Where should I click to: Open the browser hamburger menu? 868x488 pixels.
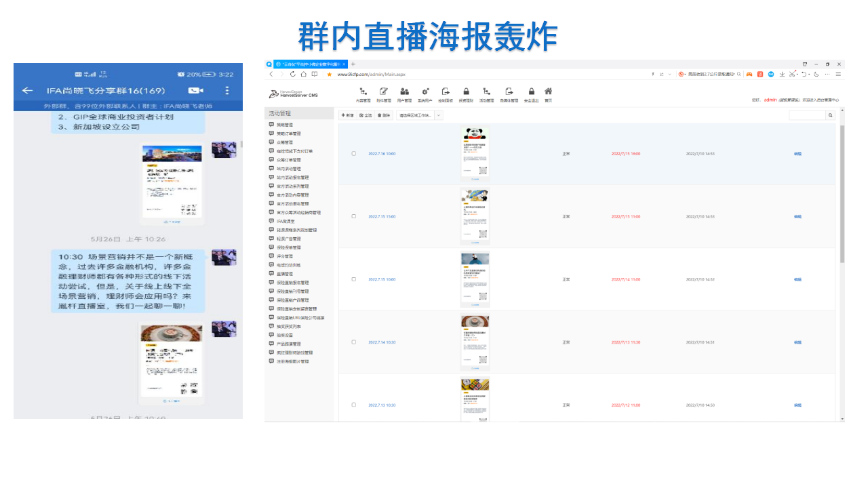(x=838, y=74)
